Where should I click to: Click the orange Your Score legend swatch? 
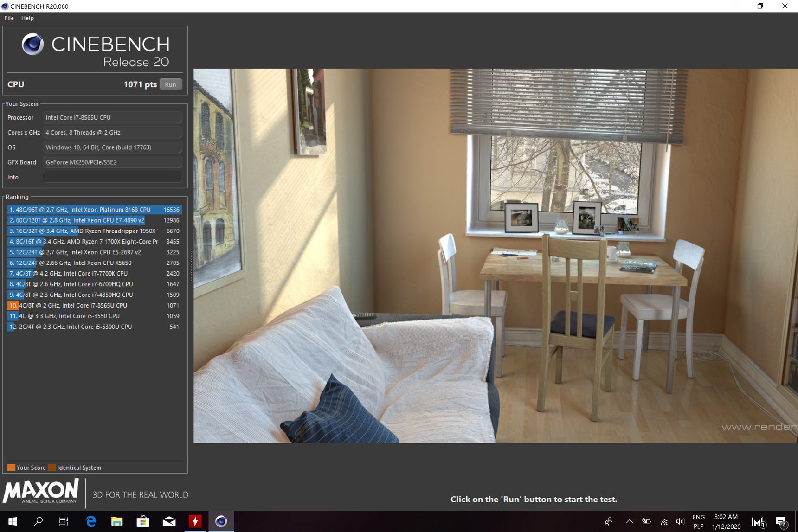pos(12,468)
